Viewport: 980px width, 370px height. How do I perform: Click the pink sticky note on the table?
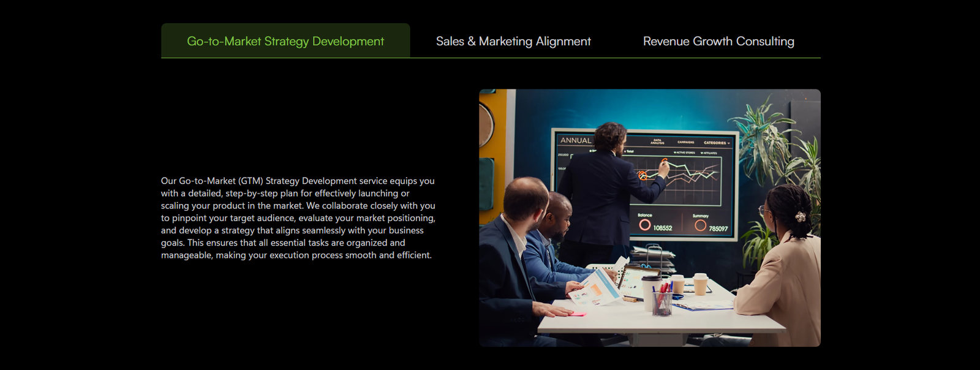coord(577,314)
